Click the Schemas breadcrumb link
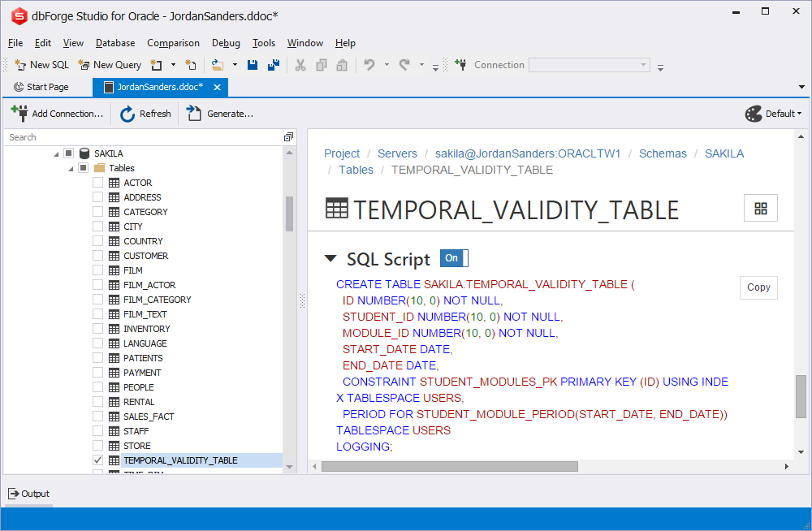Image resolution: width=812 pixels, height=531 pixels. pyautogui.click(x=663, y=153)
